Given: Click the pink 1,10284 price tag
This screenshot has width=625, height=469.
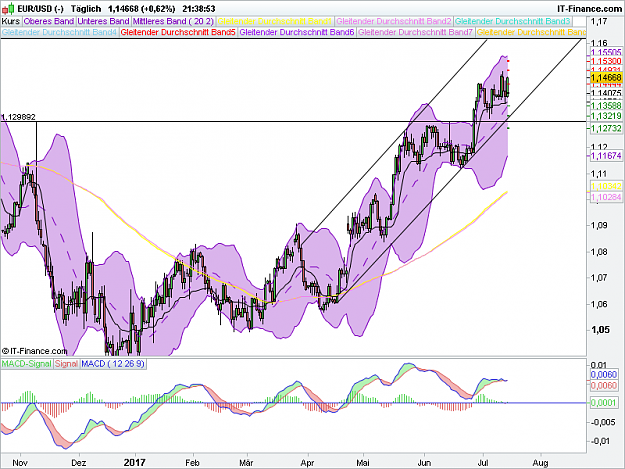Looking at the screenshot, I should click(x=606, y=197).
